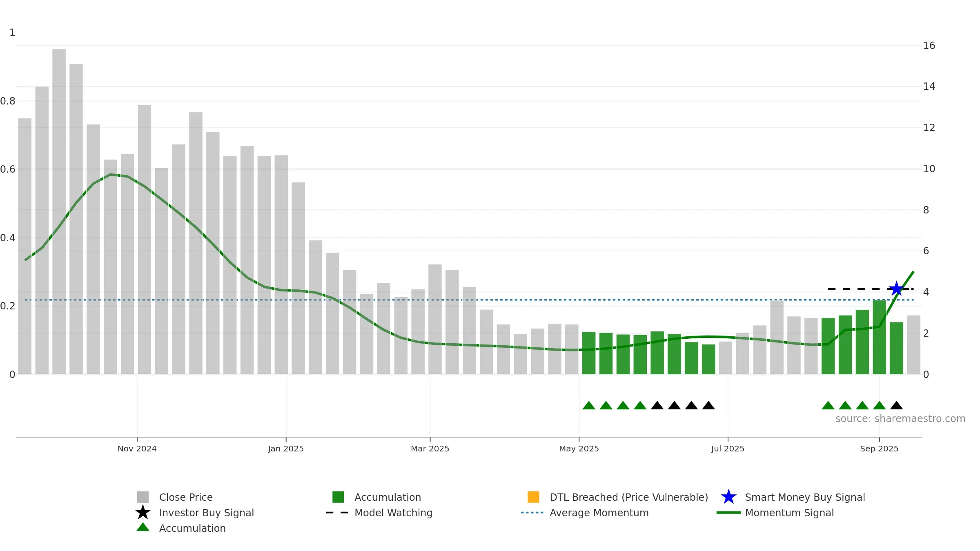Click the tallest green accumulation bar near Sep 2025
Image resolution: width=980 pixels, height=551 pixels.
click(x=880, y=337)
